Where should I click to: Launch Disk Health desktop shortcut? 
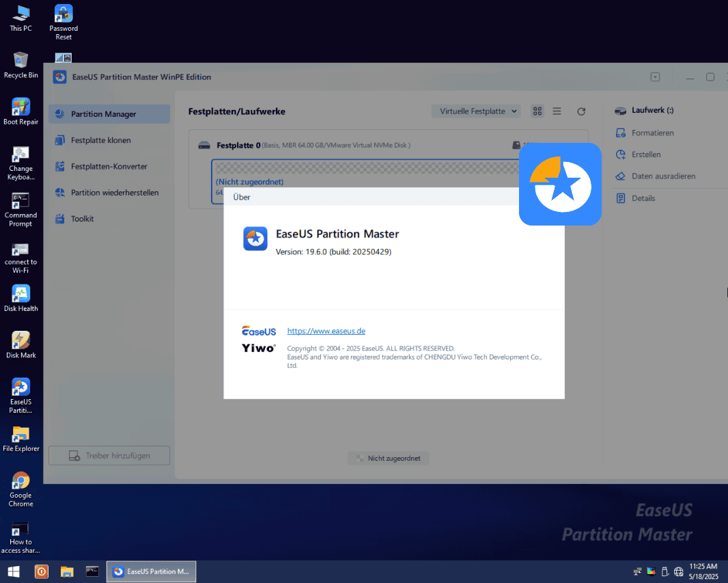(x=21, y=298)
